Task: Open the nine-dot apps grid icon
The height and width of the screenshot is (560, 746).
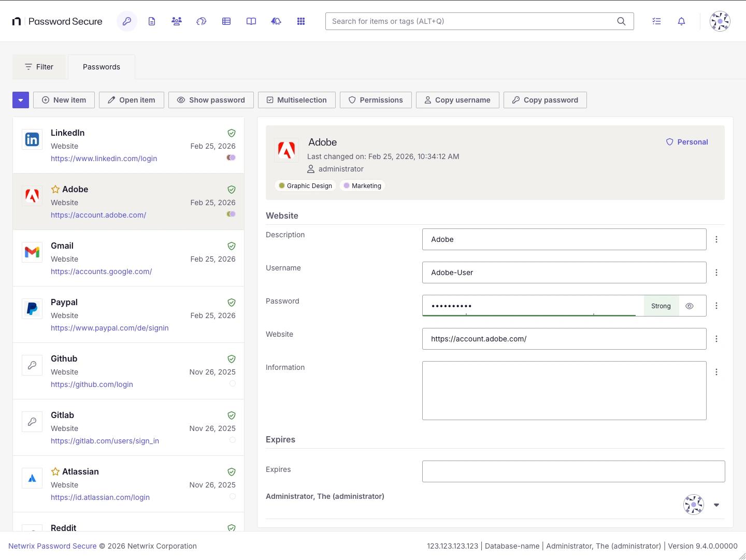Action: tap(301, 21)
